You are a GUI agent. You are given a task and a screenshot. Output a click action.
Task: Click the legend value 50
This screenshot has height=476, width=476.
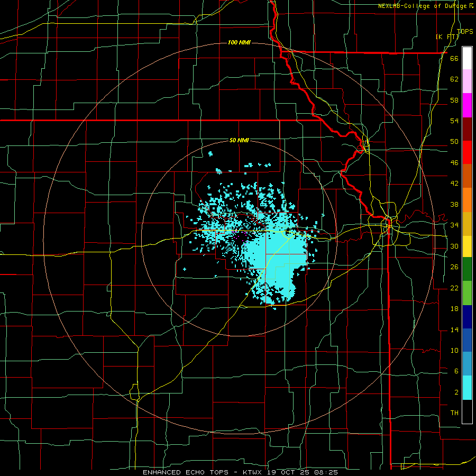pos(454,141)
